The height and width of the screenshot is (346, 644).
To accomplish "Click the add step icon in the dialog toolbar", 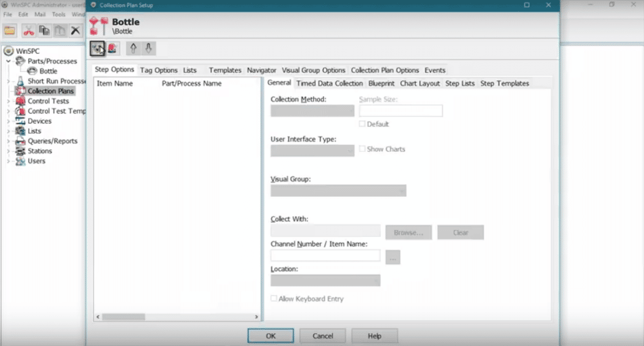I will pos(97,48).
